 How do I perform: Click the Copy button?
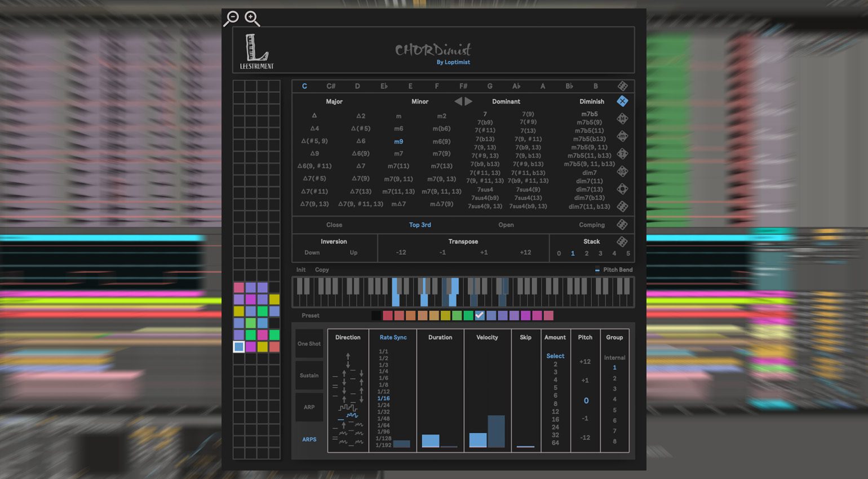[322, 270]
